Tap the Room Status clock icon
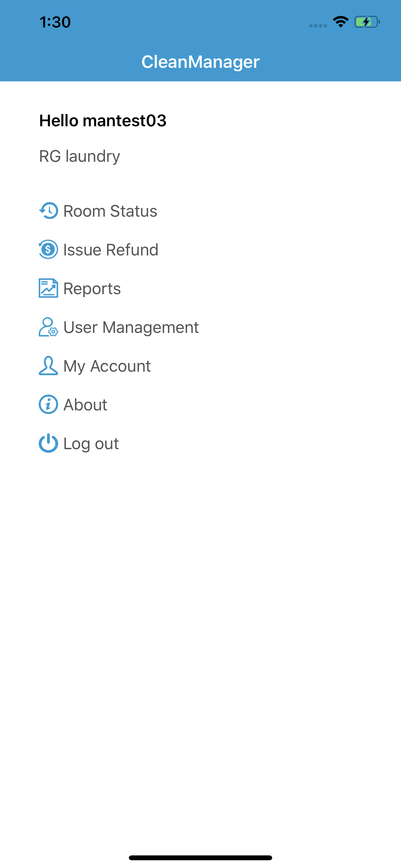The height and width of the screenshot is (868, 401). click(48, 211)
